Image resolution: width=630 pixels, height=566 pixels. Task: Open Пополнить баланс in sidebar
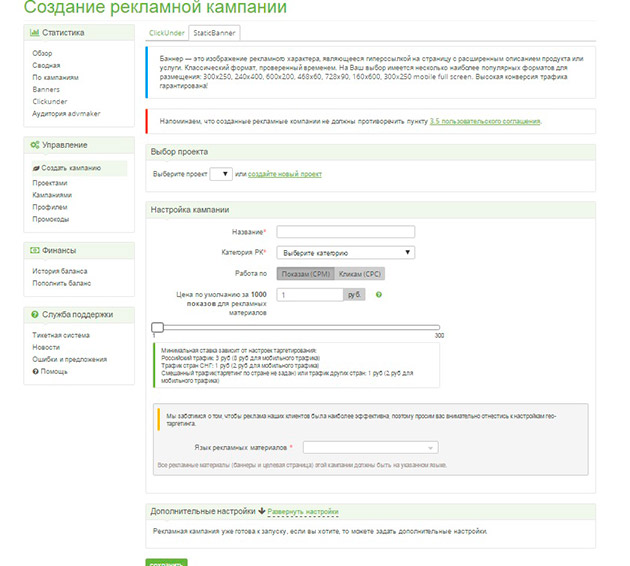pos(61,283)
